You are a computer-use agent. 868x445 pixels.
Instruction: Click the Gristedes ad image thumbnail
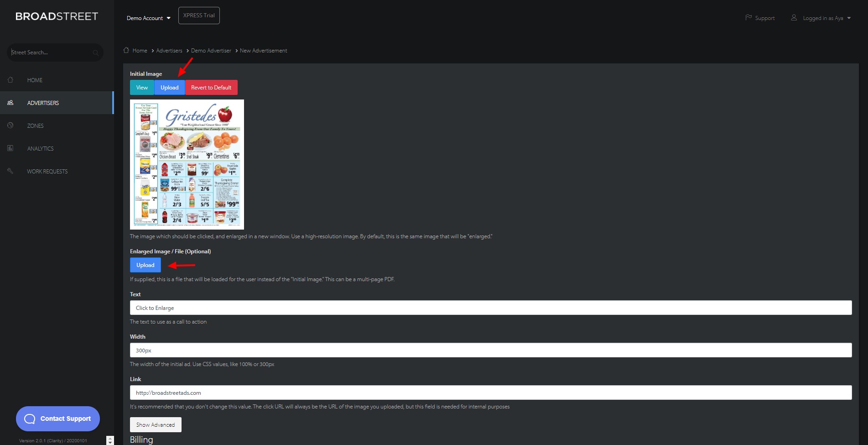click(x=187, y=164)
